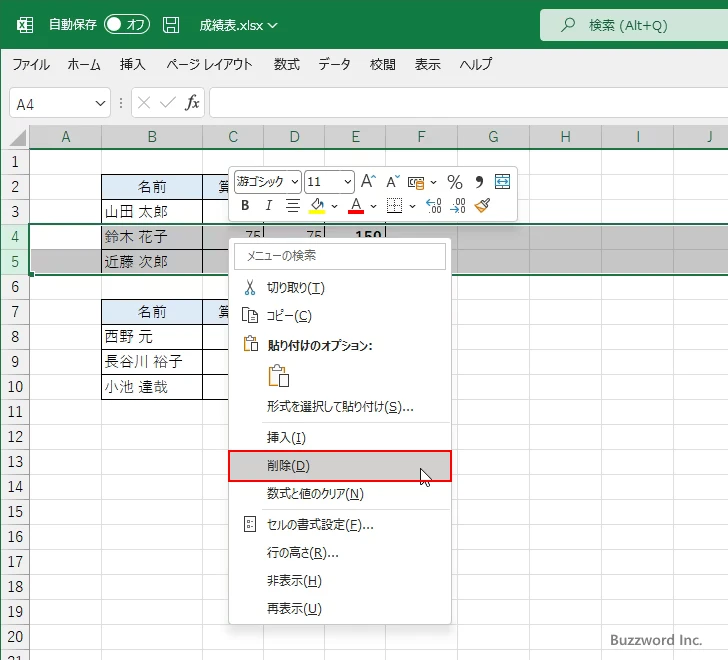Click the Increase Font Size icon

(369, 181)
